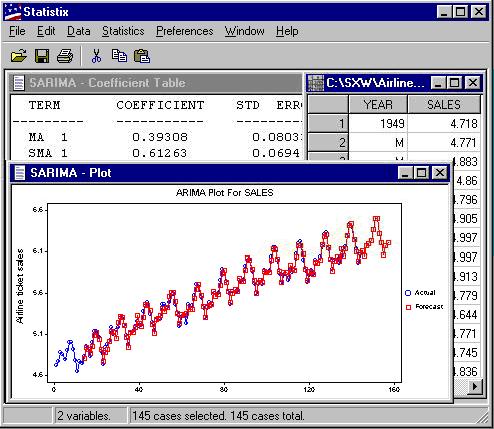Open the File menu
The image size is (494, 429).
[x=17, y=31]
